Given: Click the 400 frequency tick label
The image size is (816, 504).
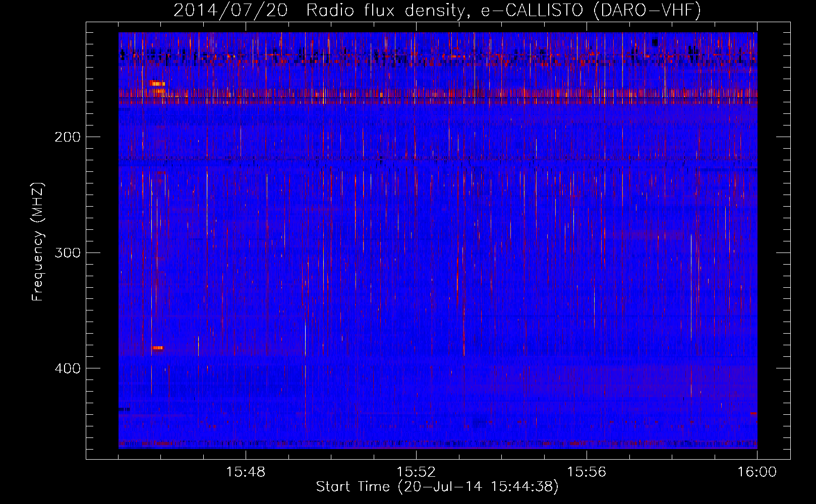Looking at the screenshot, I should [68, 368].
